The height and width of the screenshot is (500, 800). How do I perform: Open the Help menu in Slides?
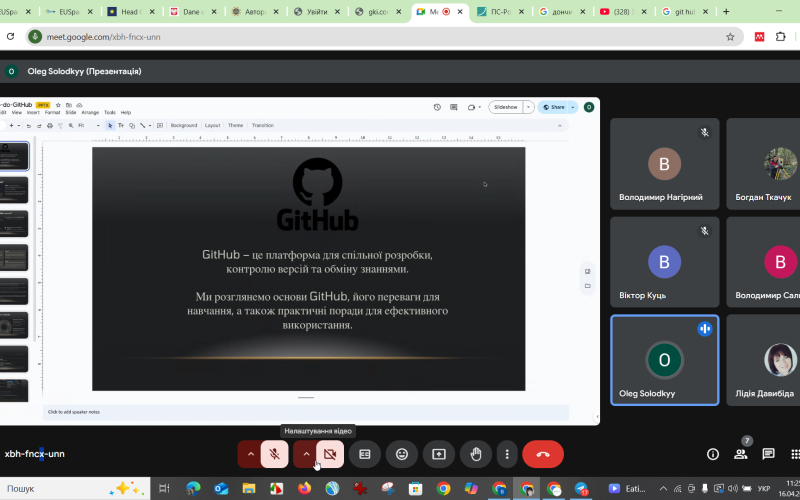click(x=126, y=112)
